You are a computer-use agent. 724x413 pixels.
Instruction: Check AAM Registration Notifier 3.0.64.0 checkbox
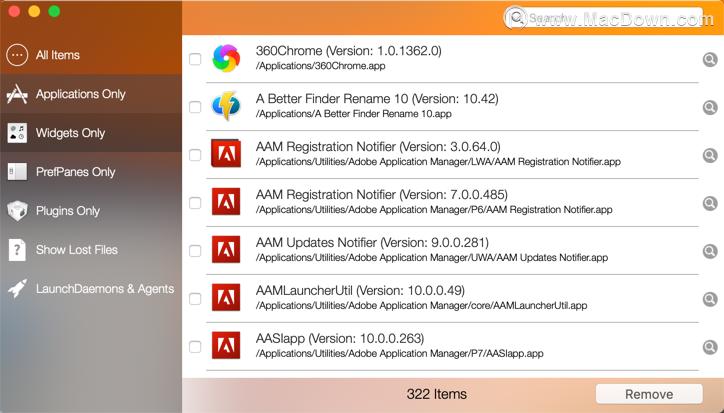[195, 155]
